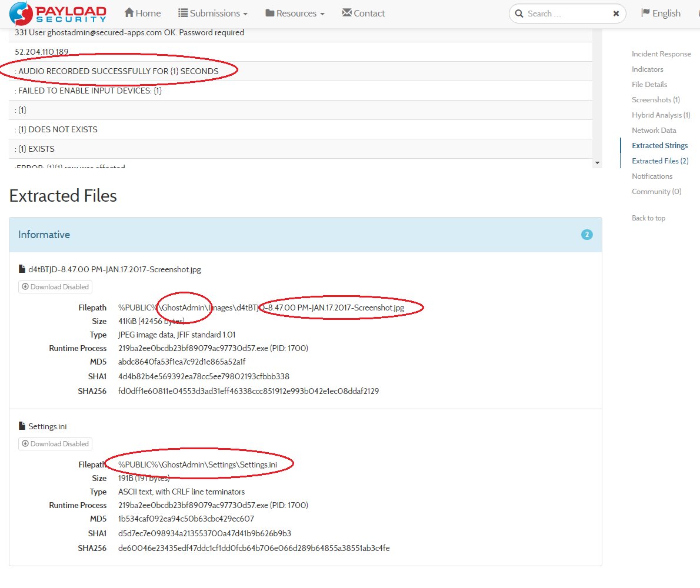Click the strings list scroll-down arrow
The image size is (700, 588).
click(x=597, y=163)
